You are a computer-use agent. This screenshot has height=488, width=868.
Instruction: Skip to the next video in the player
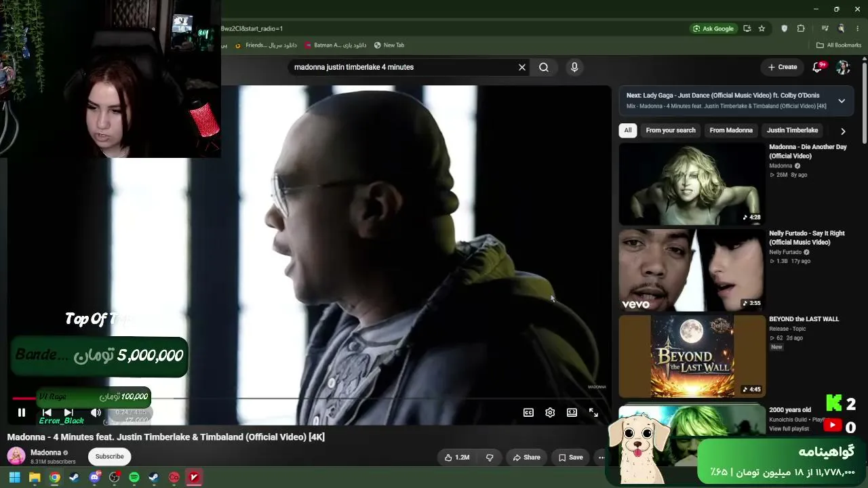point(68,412)
